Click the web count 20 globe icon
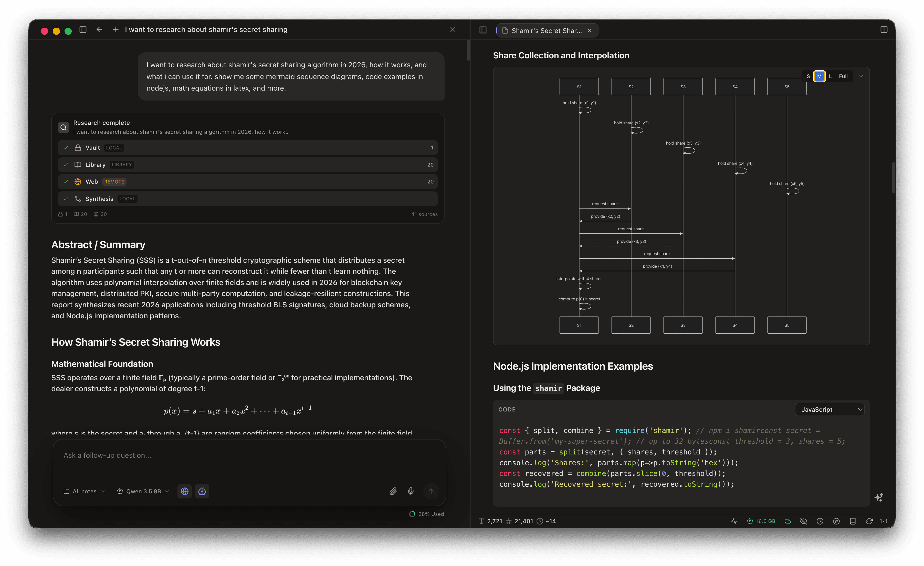Screen dimensions: 924x566 [100, 214]
